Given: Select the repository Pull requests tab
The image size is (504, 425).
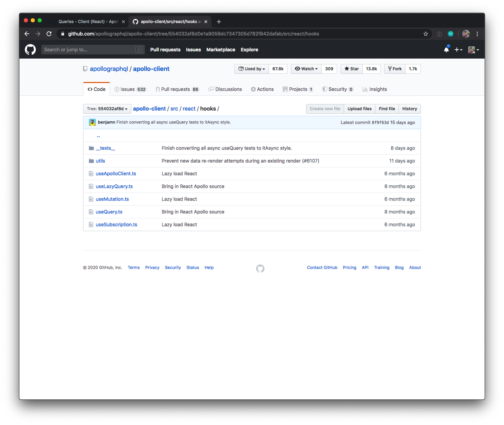Looking at the screenshot, I should (177, 89).
